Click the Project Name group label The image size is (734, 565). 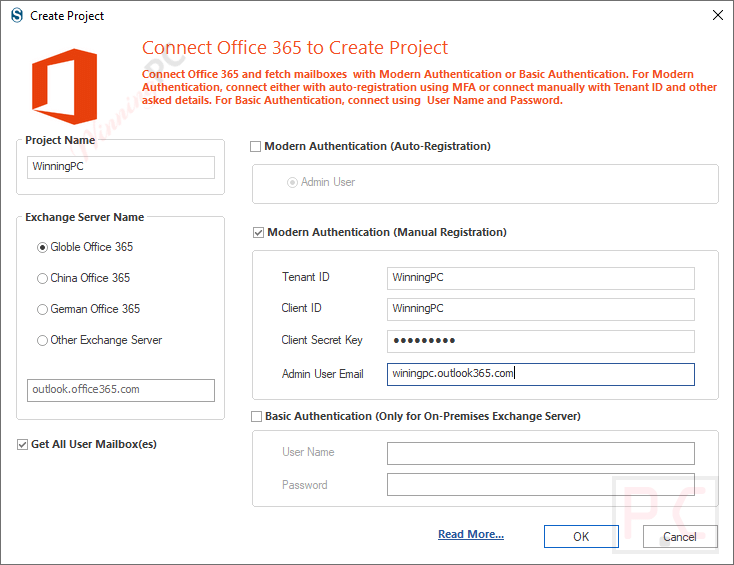click(60, 140)
